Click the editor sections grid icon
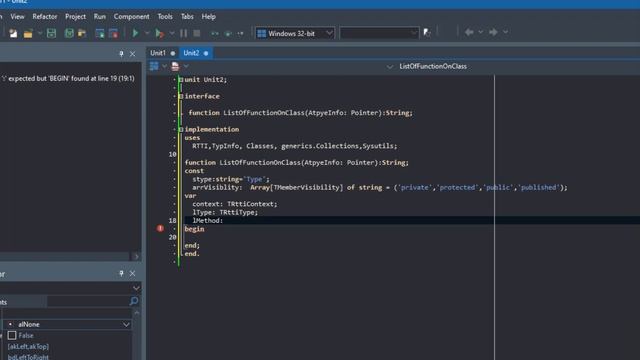Screen dimensions: 640x360 coord(154,66)
